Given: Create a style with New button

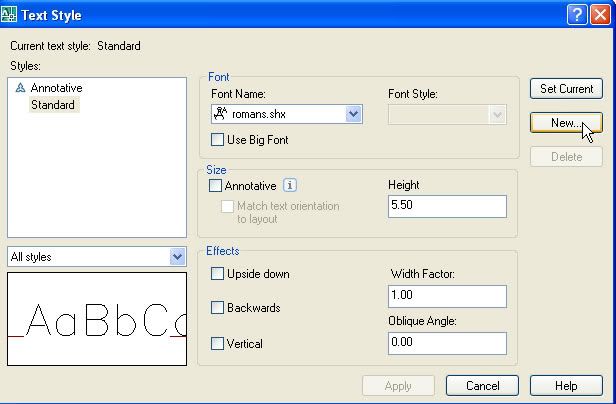Looking at the screenshot, I should coord(566,122).
